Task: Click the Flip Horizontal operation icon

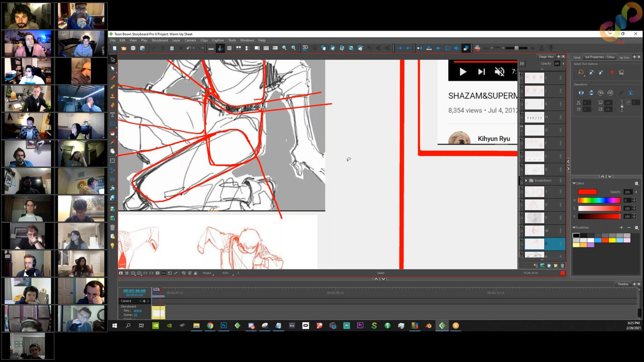Action: tap(581, 93)
